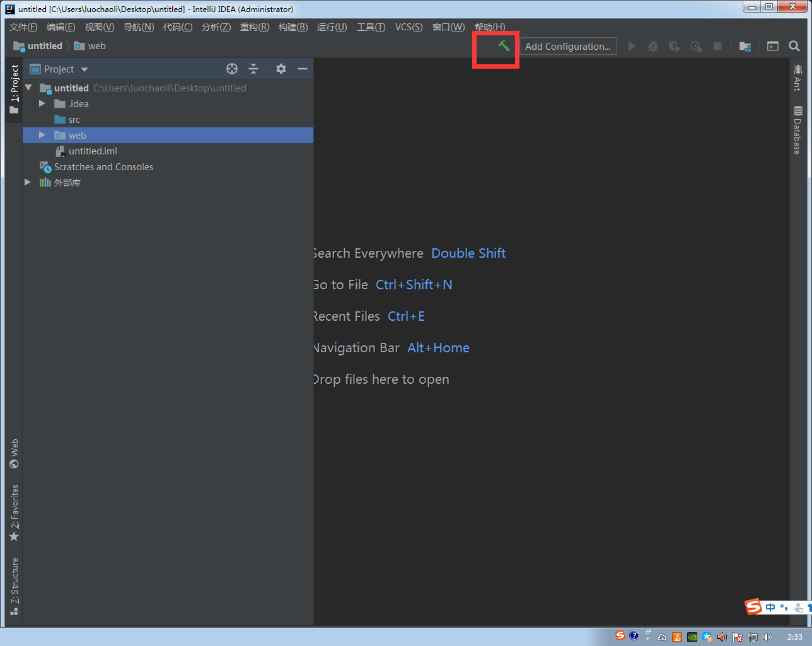Screen dimensions: 812x646
Task: Hide the Project tool window
Action: click(303, 69)
